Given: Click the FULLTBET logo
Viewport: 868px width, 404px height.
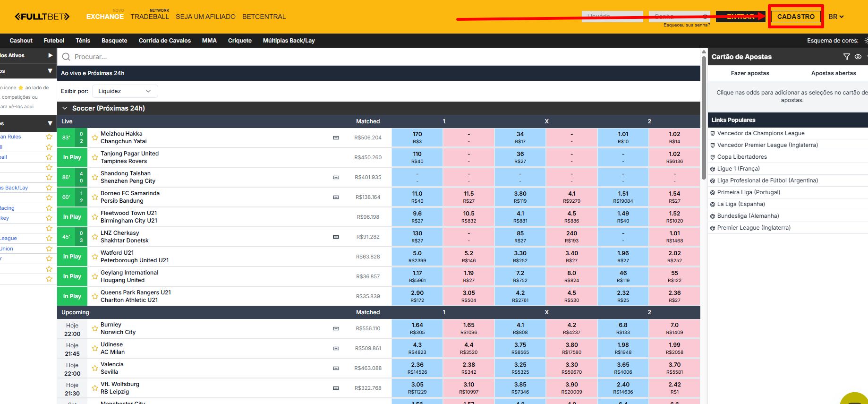Looking at the screenshot, I should (42, 17).
